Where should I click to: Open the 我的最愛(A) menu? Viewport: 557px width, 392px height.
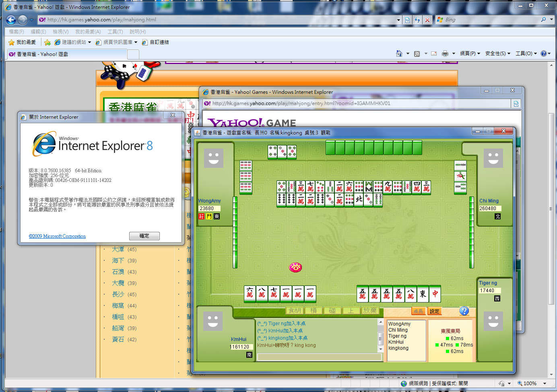tap(88, 31)
